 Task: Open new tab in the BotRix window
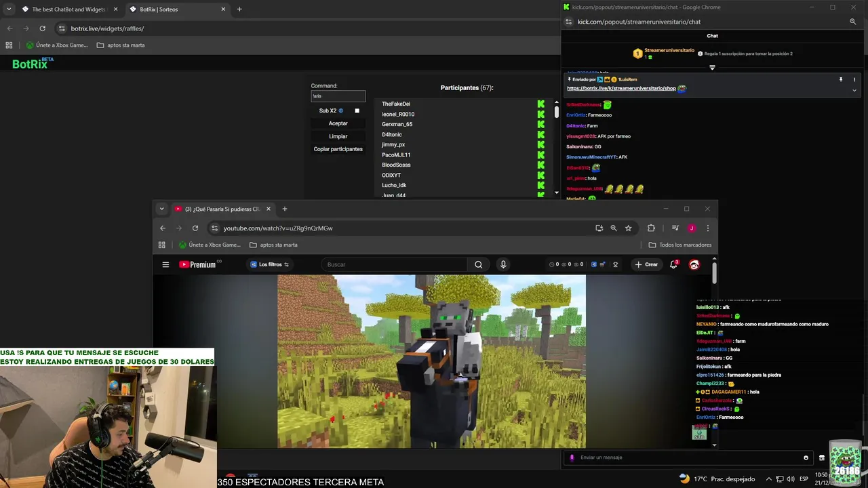tap(239, 9)
